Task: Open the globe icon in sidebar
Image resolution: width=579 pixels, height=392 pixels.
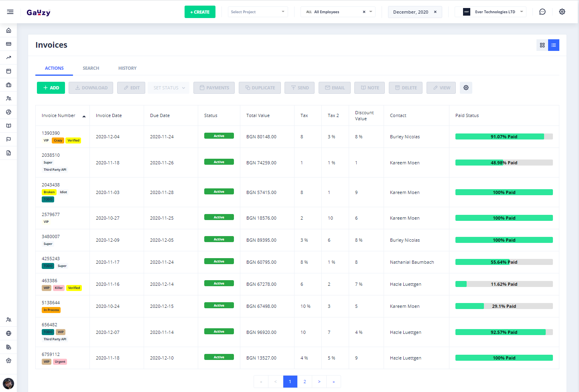Action: coord(8,333)
